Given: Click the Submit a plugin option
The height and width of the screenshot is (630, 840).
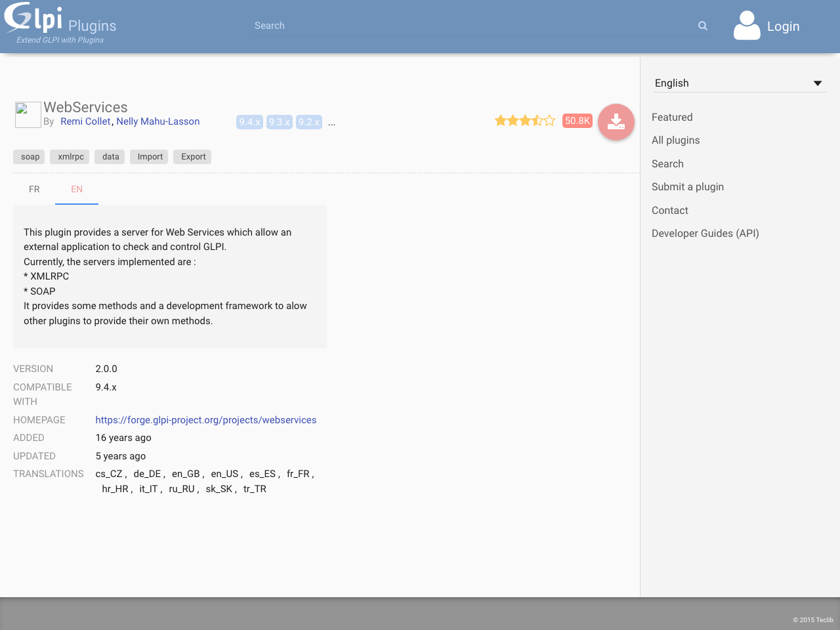Looking at the screenshot, I should pos(688,186).
